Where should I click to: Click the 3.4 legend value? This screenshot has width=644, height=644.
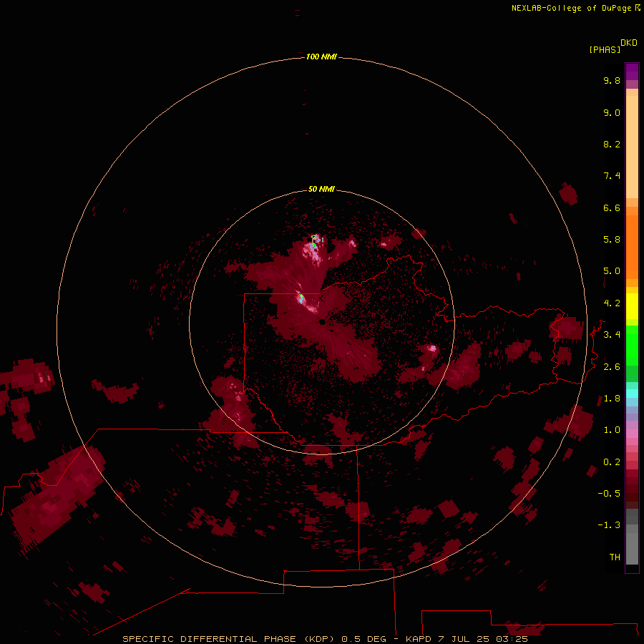(x=612, y=335)
